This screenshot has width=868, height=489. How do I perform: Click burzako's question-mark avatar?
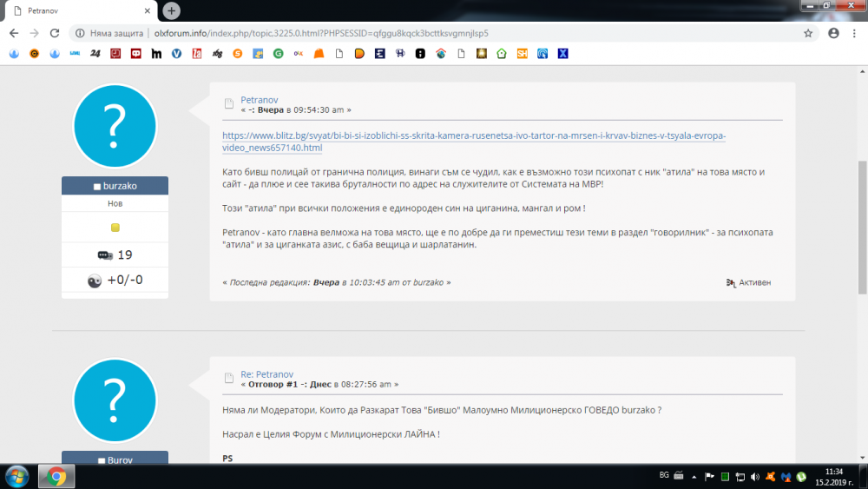115,126
